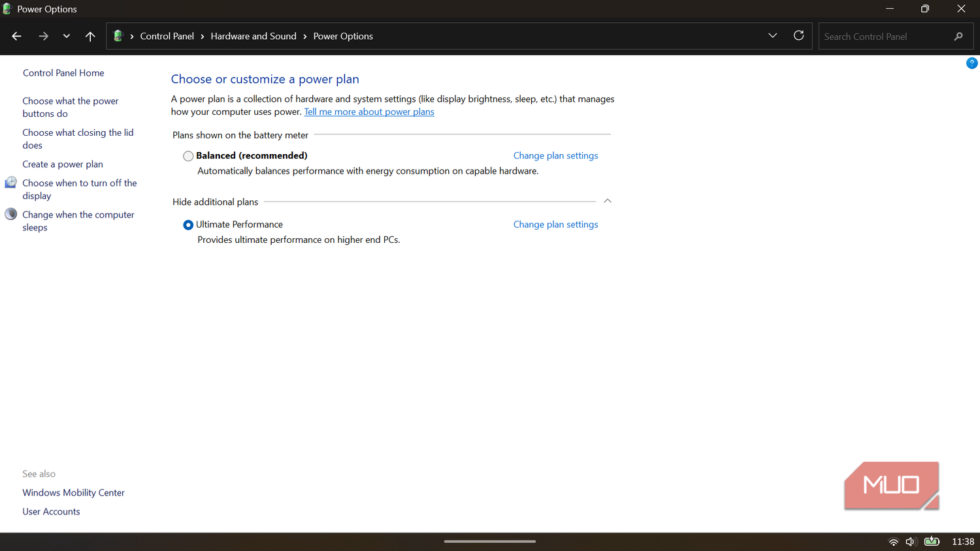Go forward using the forward arrow
980x551 pixels.
click(x=43, y=37)
